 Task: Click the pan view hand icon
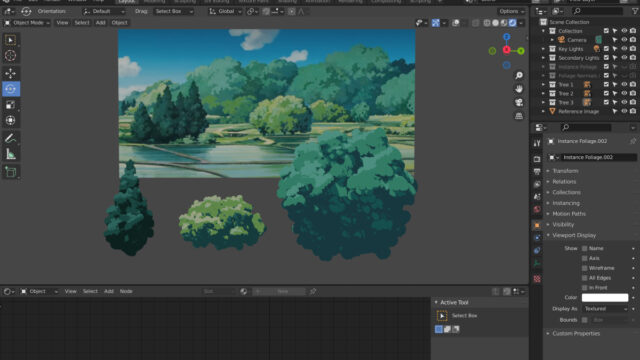pos(519,89)
